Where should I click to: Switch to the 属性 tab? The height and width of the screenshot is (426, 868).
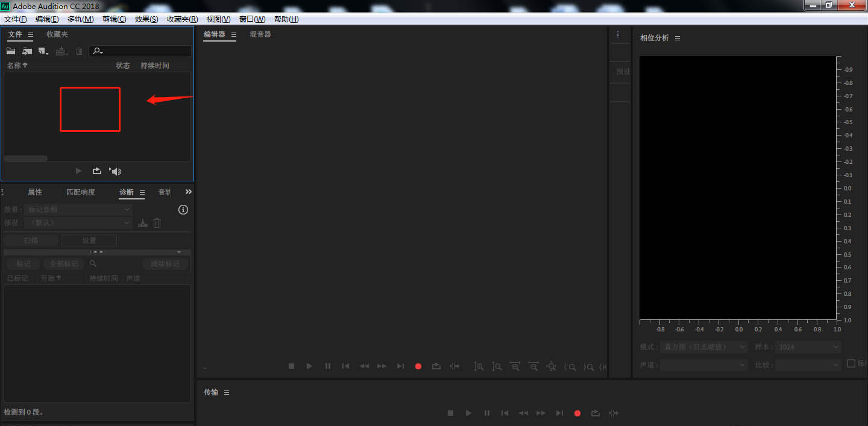click(x=35, y=192)
